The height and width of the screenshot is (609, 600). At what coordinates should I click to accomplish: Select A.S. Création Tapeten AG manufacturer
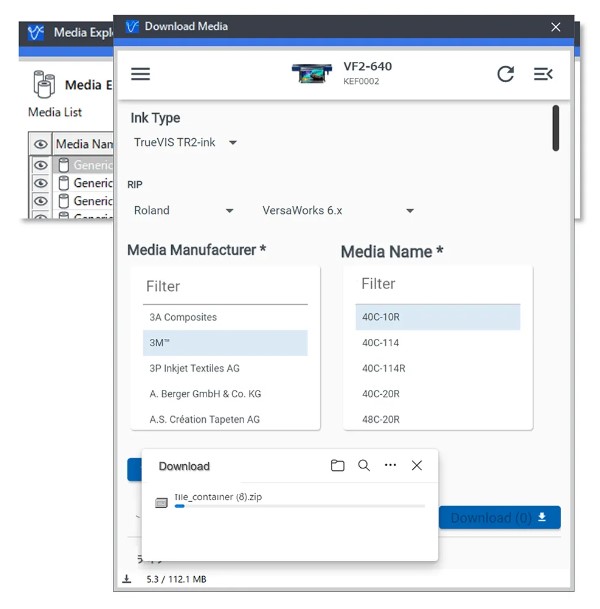pos(225,419)
